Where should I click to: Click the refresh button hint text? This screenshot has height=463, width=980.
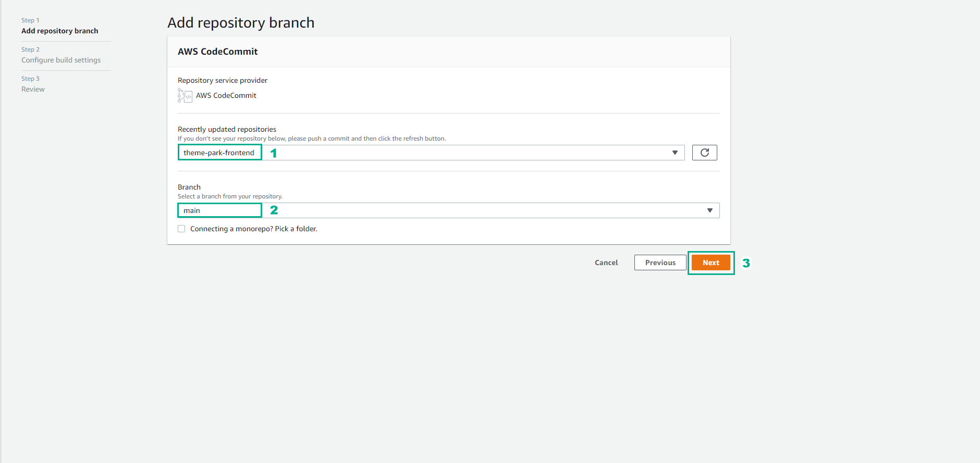(312, 139)
